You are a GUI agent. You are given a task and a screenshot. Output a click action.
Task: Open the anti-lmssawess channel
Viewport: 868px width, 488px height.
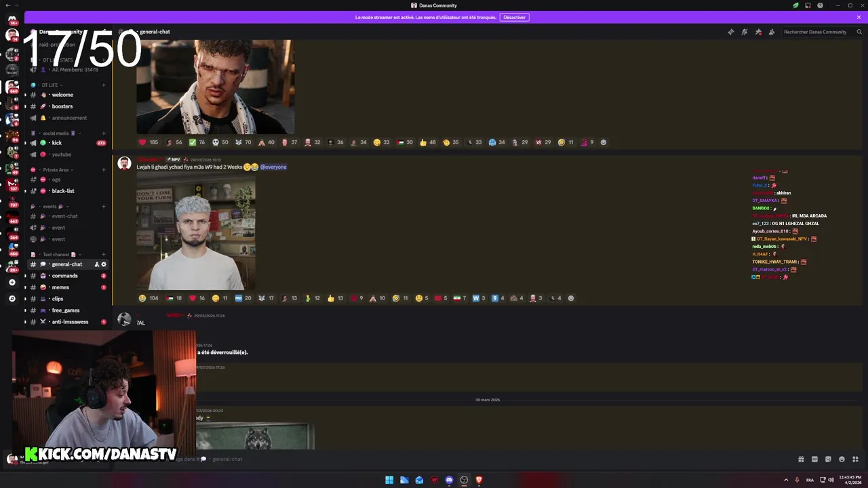(x=66, y=322)
